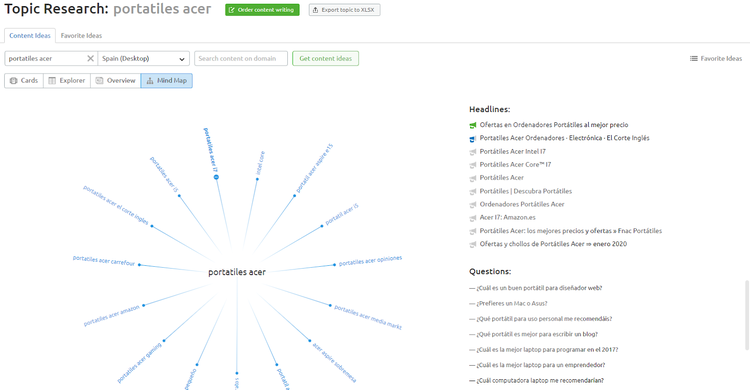Open headline Ofertas y chollos de Portátiles Acer enero 2020
Image resolution: width=750 pixels, height=390 pixels.
(553, 244)
